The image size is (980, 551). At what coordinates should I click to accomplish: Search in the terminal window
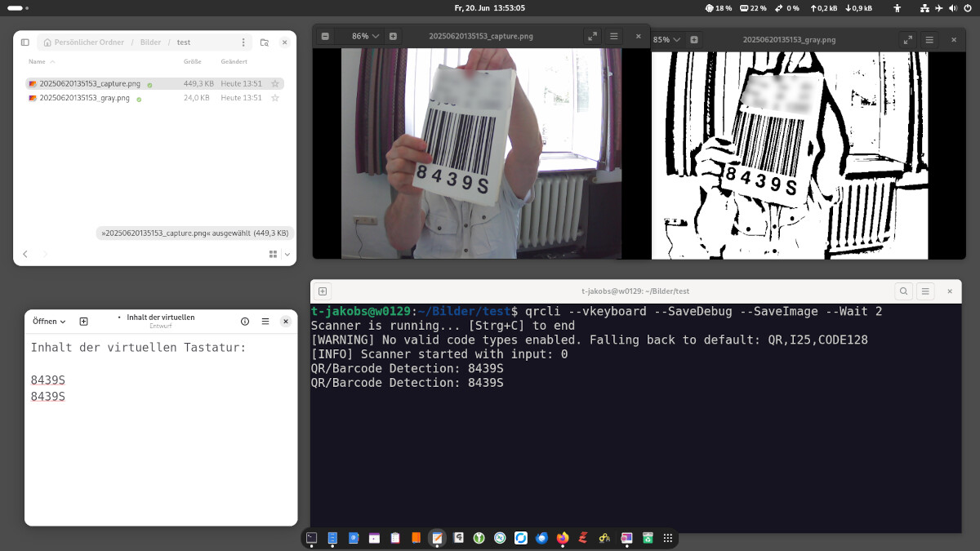tap(903, 291)
